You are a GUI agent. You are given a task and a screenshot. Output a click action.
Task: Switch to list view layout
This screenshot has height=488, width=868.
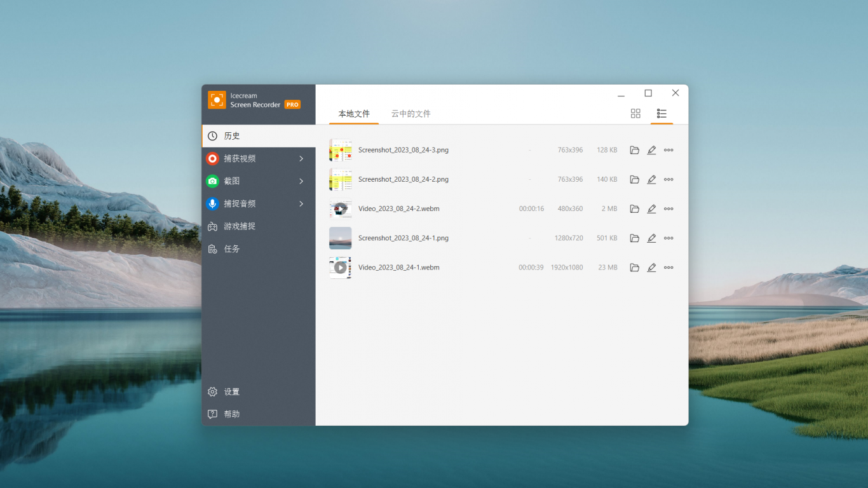pos(661,114)
